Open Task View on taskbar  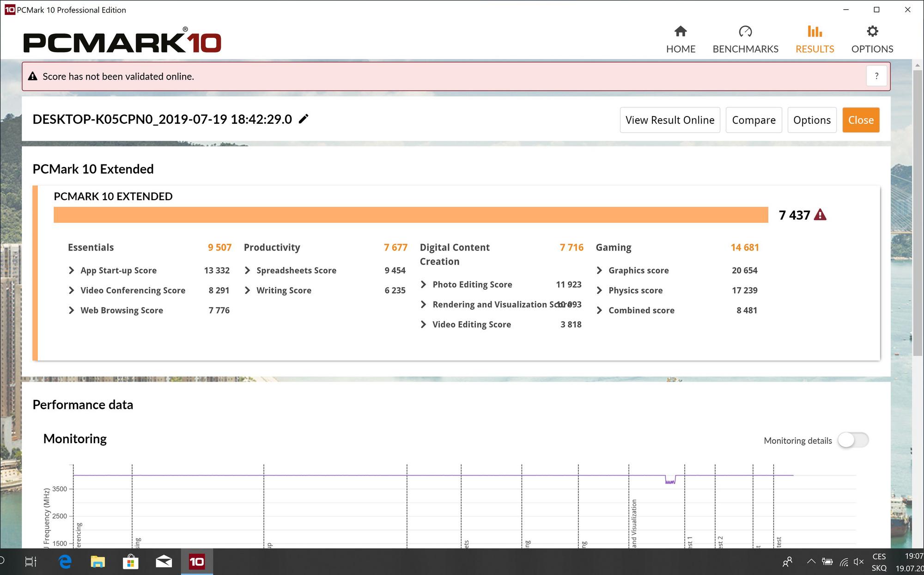[x=30, y=562]
